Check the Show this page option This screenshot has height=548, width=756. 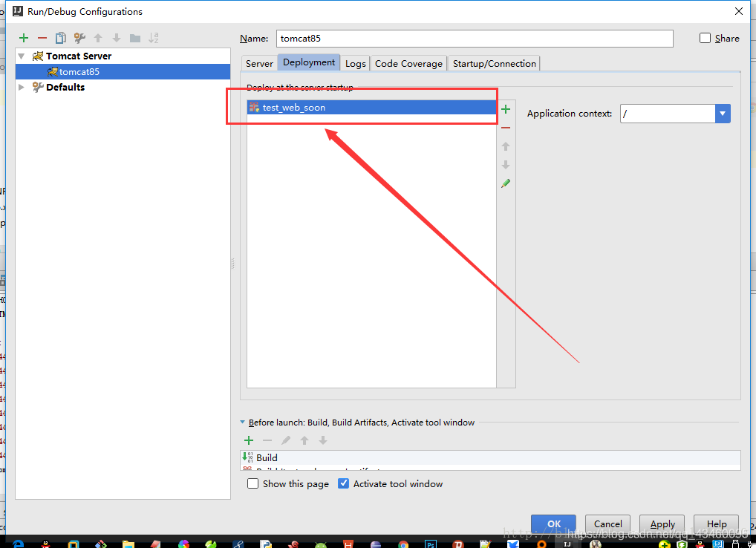coord(252,483)
